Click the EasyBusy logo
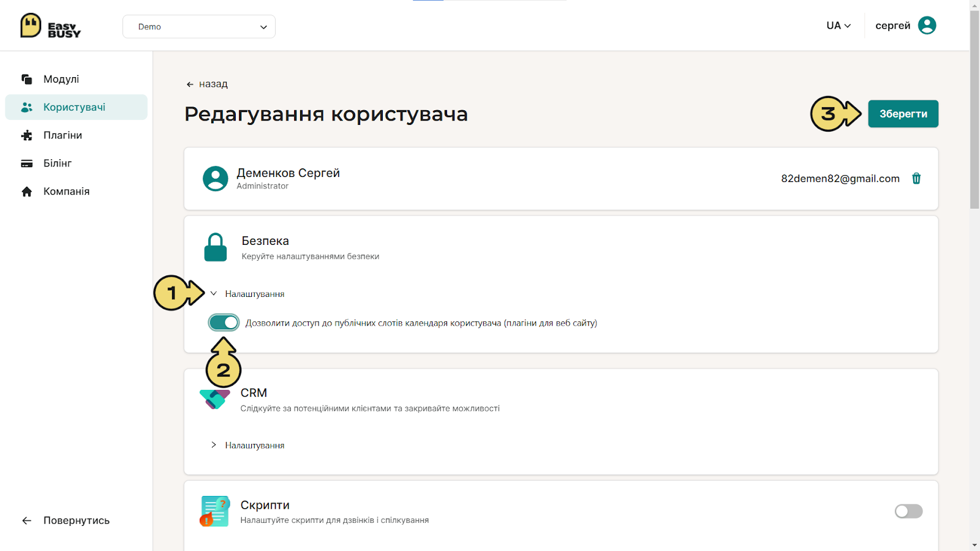The width and height of the screenshot is (980, 551). coord(50,26)
